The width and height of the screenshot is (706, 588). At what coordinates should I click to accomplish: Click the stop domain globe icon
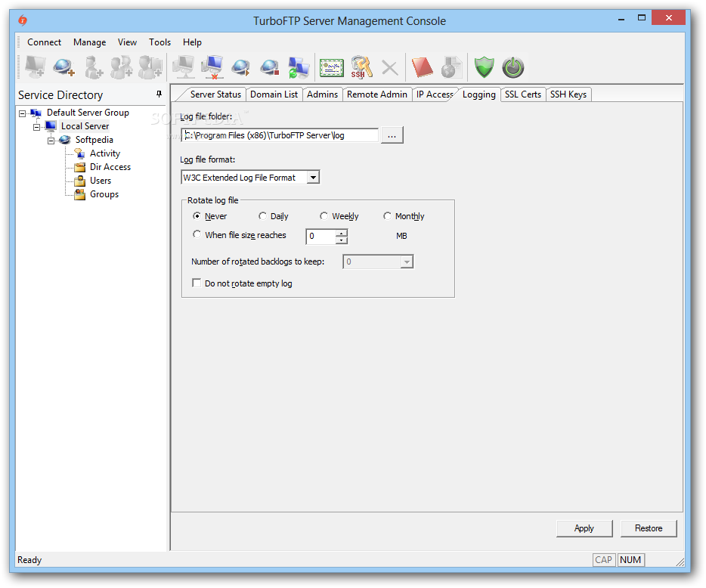coord(270,67)
